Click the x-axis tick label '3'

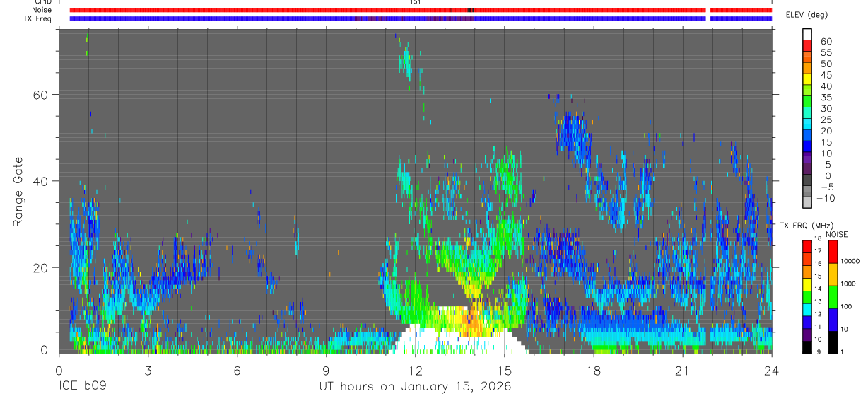click(x=148, y=371)
